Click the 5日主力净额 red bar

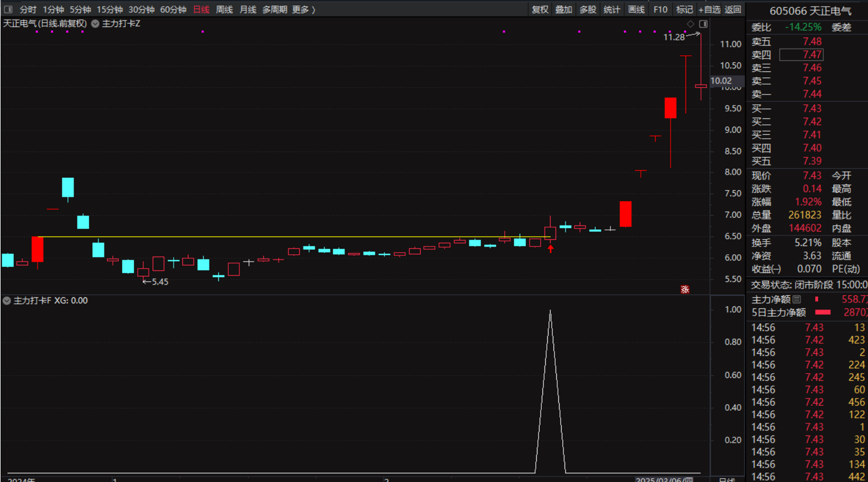823,312
